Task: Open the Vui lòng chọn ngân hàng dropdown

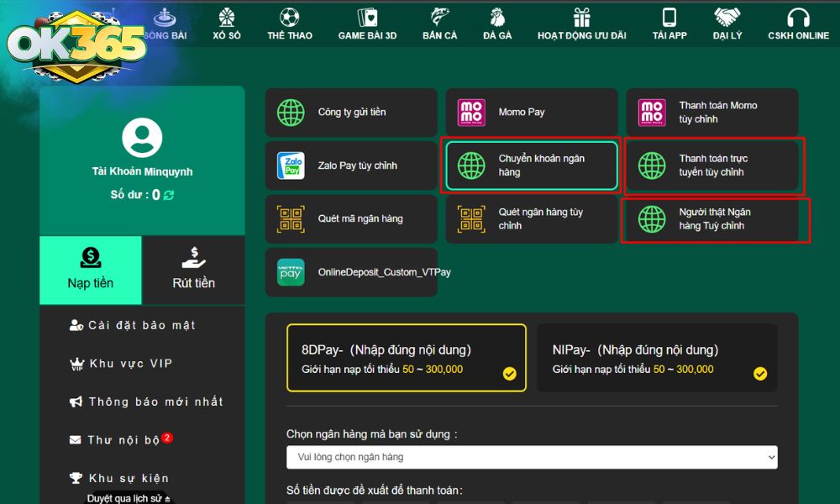Action: [531, 457]
